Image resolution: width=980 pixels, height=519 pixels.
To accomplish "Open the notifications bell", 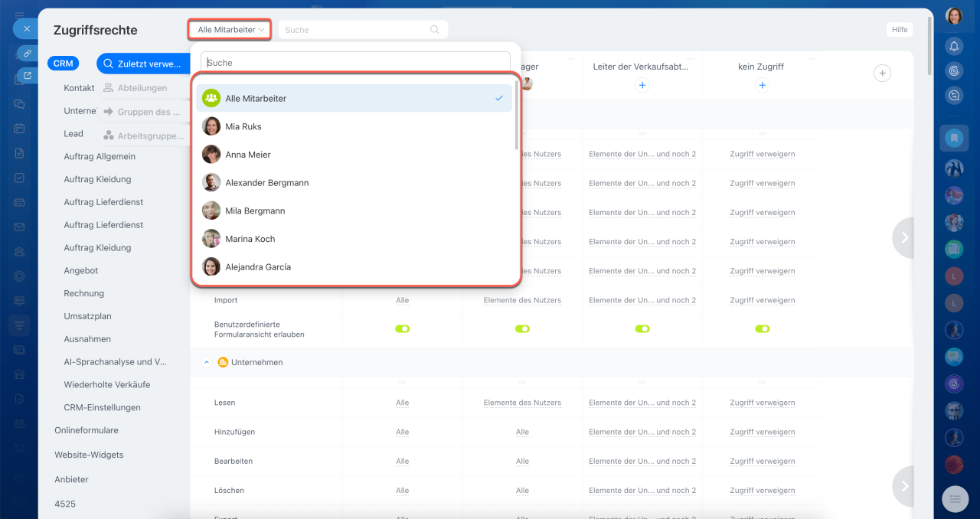I will click(x=954, y=46).
